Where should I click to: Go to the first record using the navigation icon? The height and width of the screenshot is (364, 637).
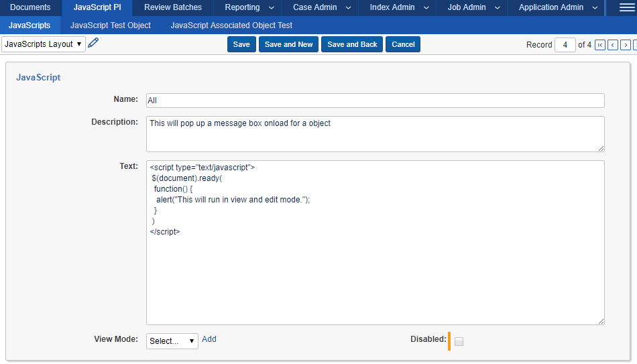[600, 45]
